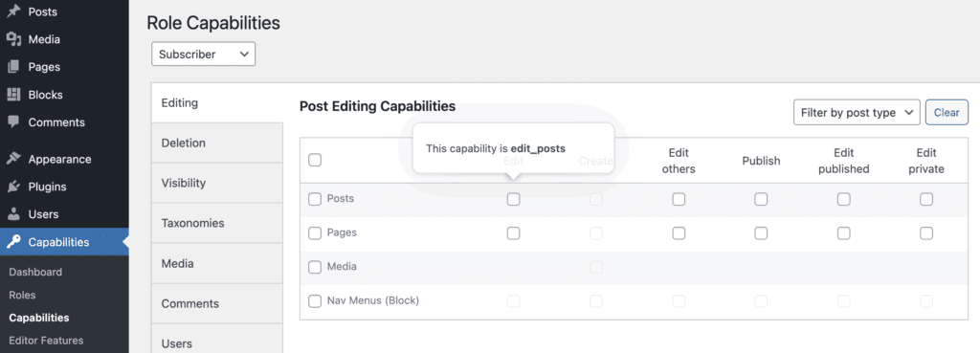Go to Dashboard submenu link
This screenshot has height=353, width=980.
35,272
